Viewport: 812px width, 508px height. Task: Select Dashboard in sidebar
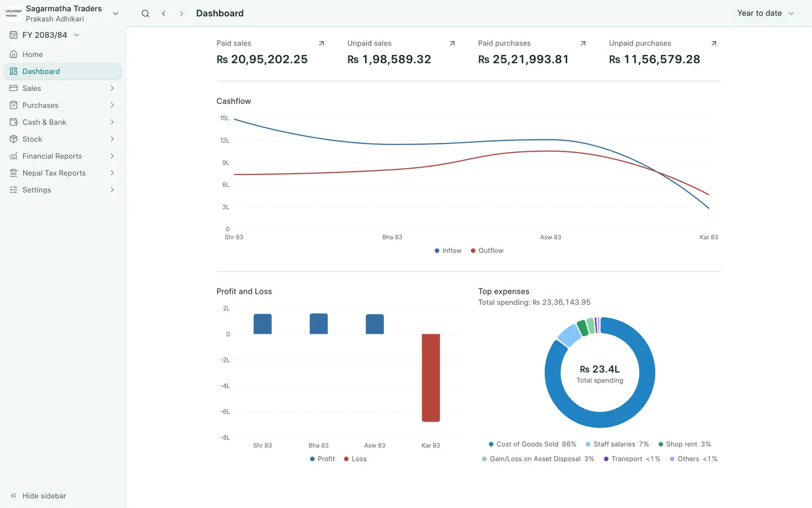coord(63,71)
